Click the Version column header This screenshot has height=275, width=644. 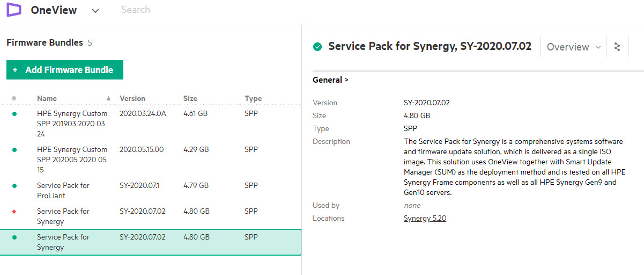132,98
